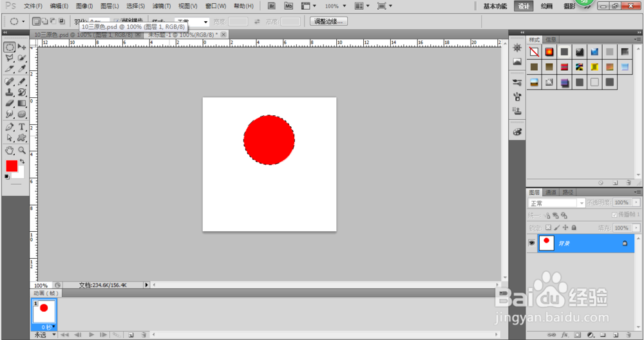Open the 图像(I) menu

tap(84, 6)
